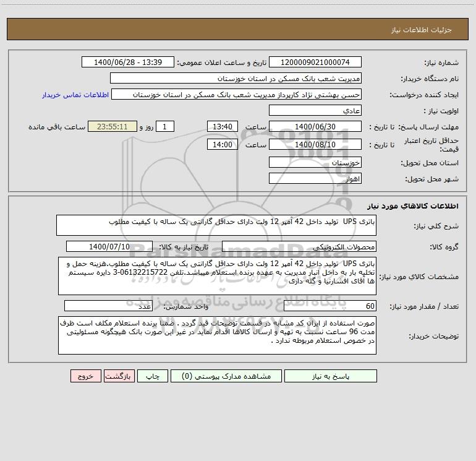This screenshot has height=461, width=476.
Task: Click the تاریخ و ساعت اعلان عمومی label
Action: [222, 62]
